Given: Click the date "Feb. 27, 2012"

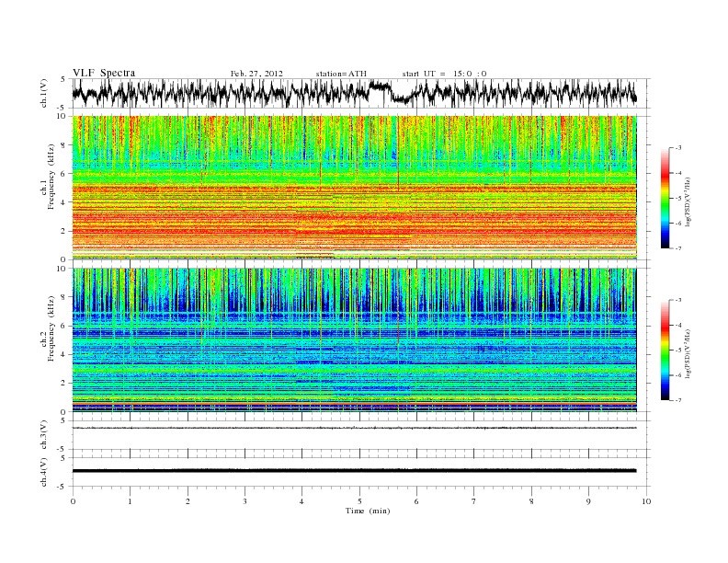Looking at the screenshot, I should pos(256,74).
